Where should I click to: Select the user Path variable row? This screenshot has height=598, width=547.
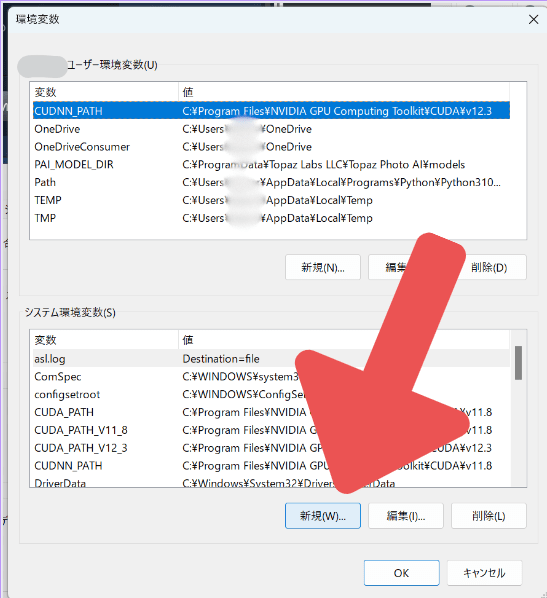(x=271, y=182)
